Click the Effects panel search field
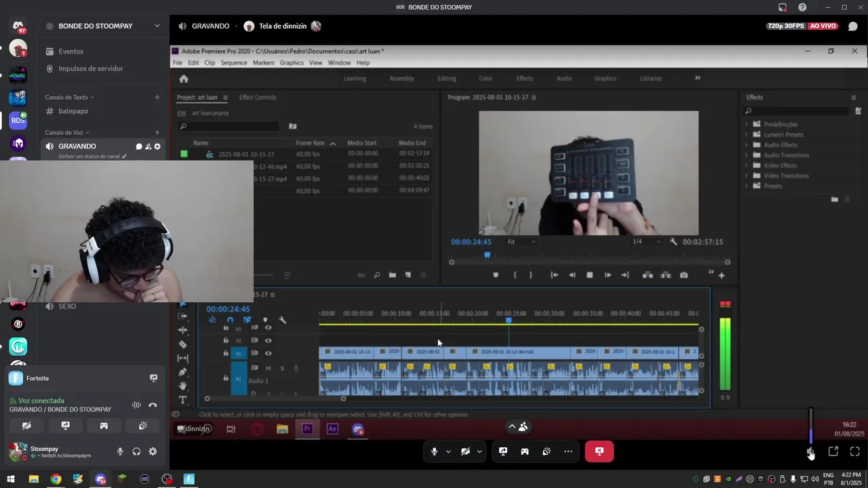 797,111
